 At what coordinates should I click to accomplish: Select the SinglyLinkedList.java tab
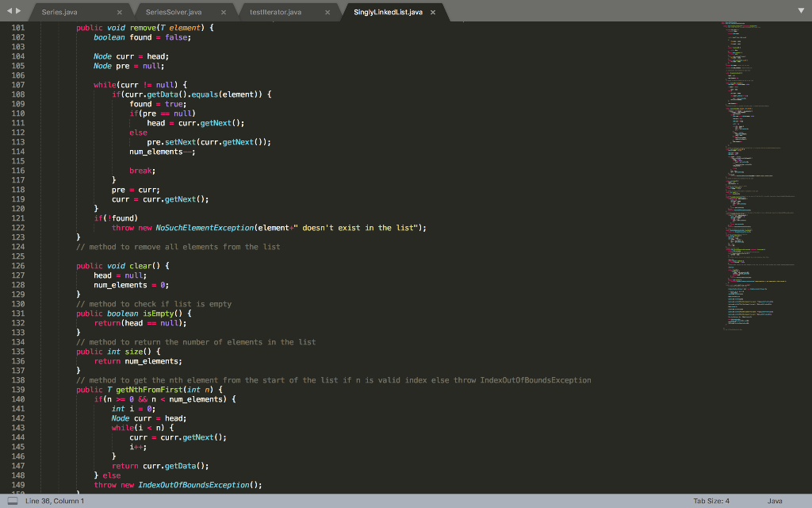[388, 13]
